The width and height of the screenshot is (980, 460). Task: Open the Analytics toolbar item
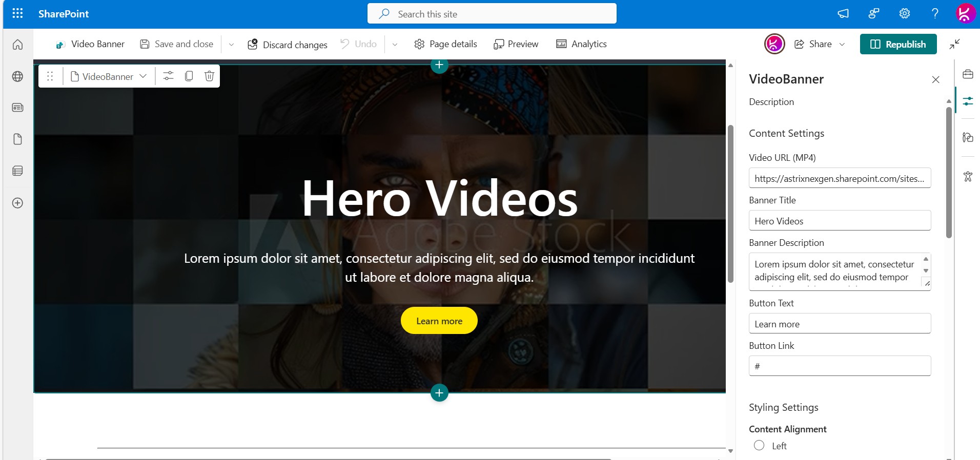coord(581,45)
